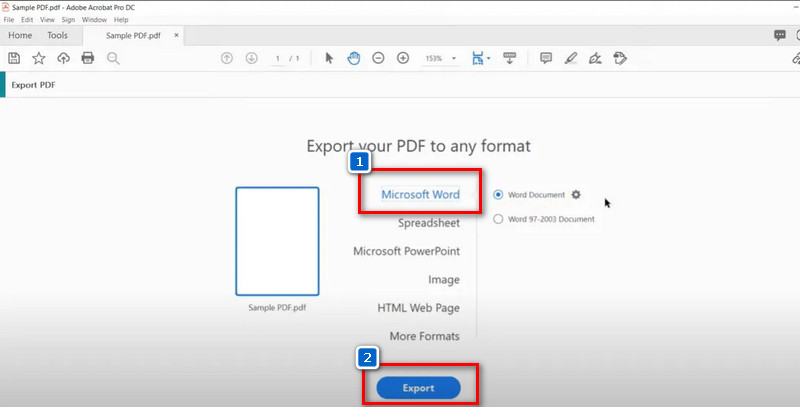Select the Hand pan tool
The width and height of the screenshot is (800, 407).
pos(354,58)
